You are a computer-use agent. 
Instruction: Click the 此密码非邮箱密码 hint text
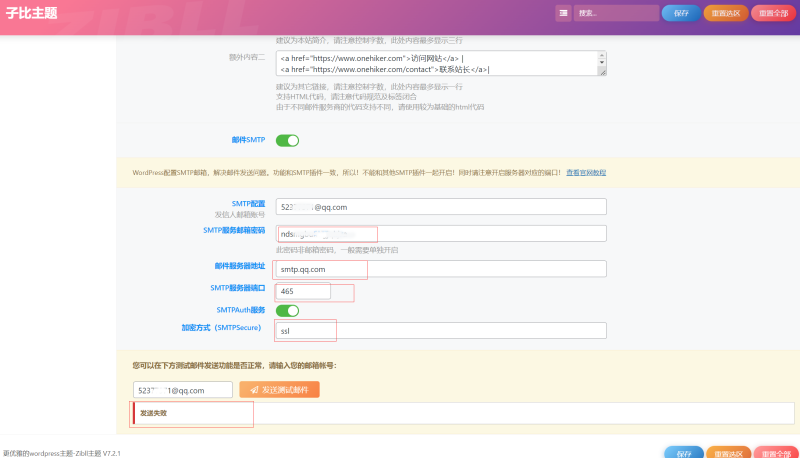click(337, 250)
